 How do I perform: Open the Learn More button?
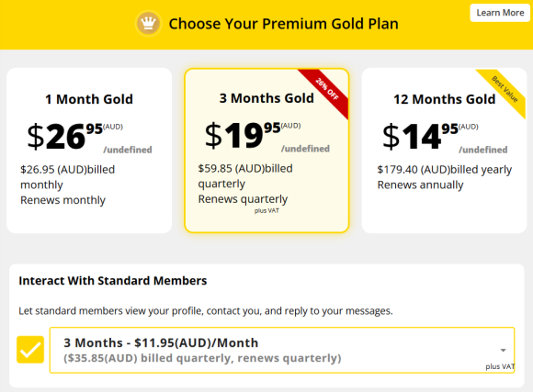[x=500, y=13]
